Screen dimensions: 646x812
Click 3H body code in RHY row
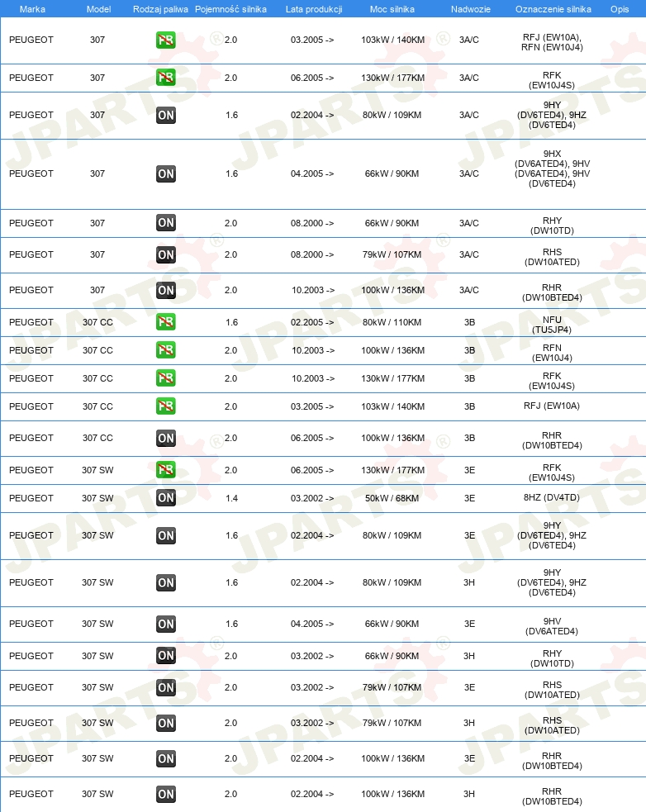(x=469, y=656)
